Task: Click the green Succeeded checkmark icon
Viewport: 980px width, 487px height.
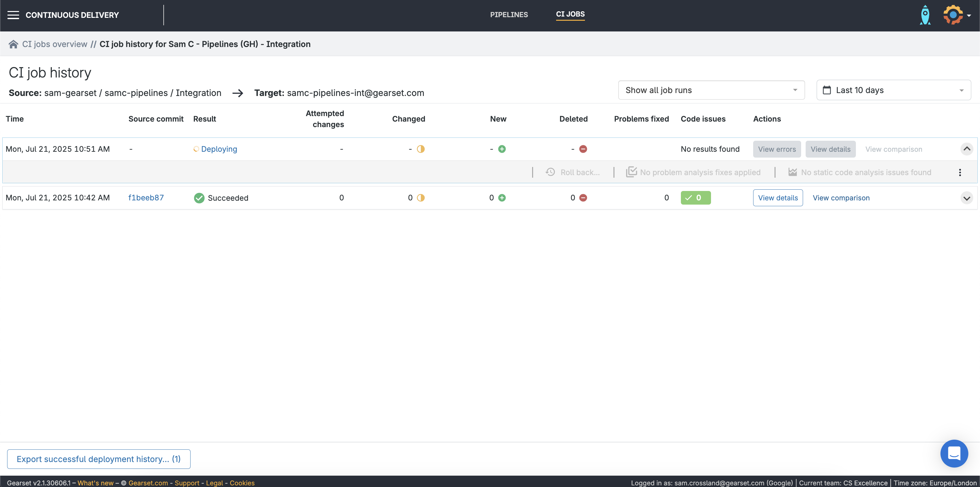Action: [199, 198]
